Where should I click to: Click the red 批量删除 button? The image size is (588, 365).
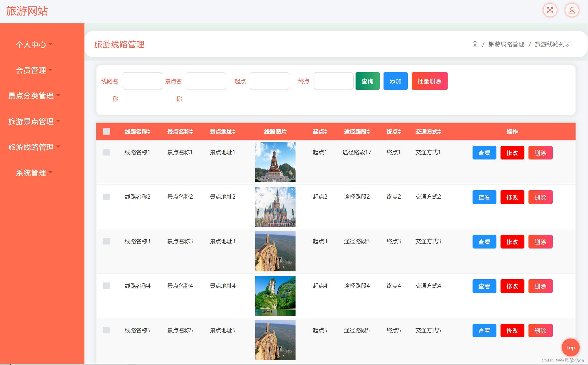click(429, 81)
